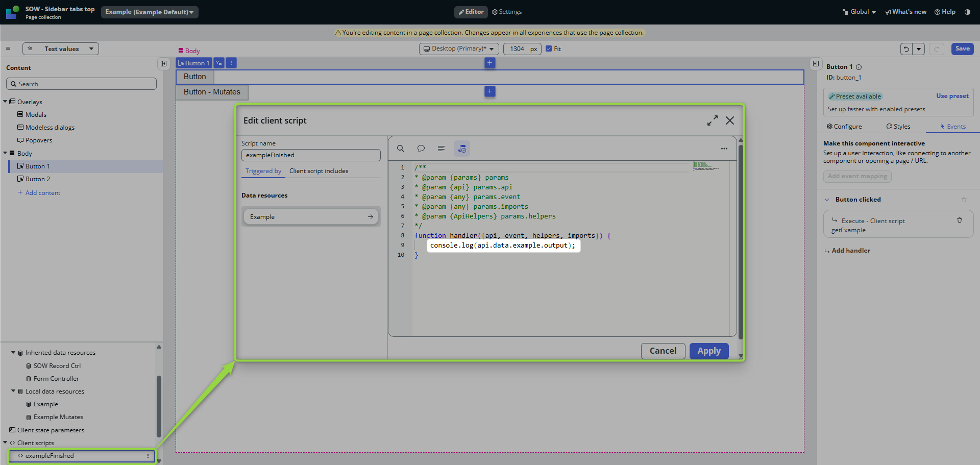Click the format code lines icon

click(x=442, y=149)
